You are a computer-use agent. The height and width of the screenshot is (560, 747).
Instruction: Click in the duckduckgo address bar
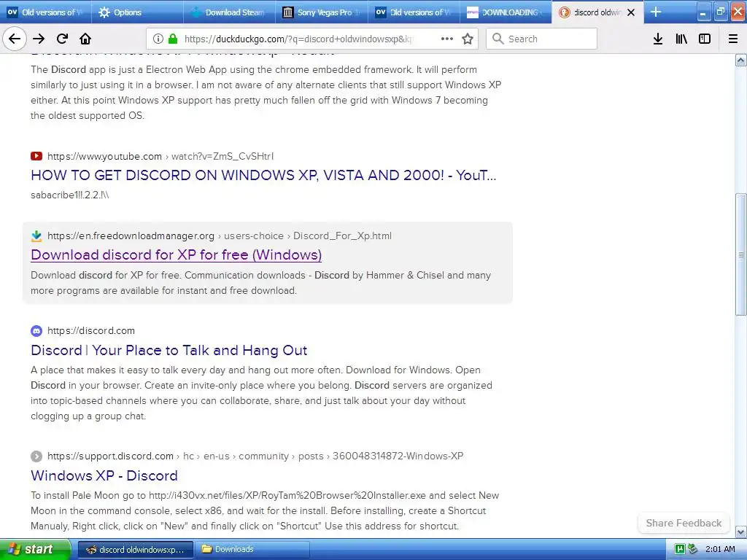pyautogui.click(x=298, y=39)
